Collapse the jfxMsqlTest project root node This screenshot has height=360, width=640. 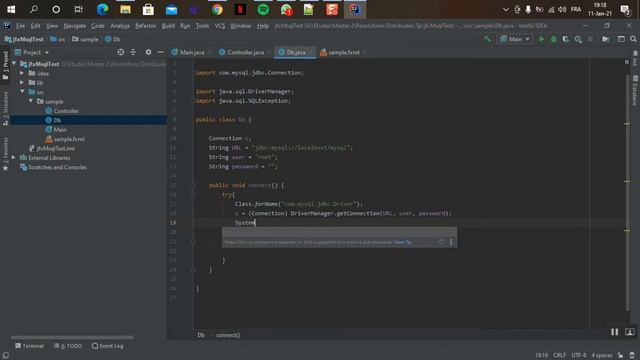14,64
